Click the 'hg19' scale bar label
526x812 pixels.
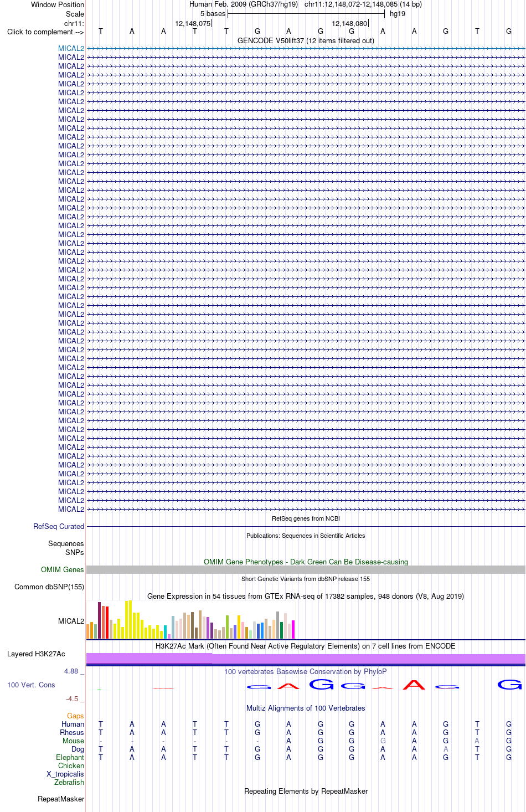pyautogui.click(x=398, y=13)
